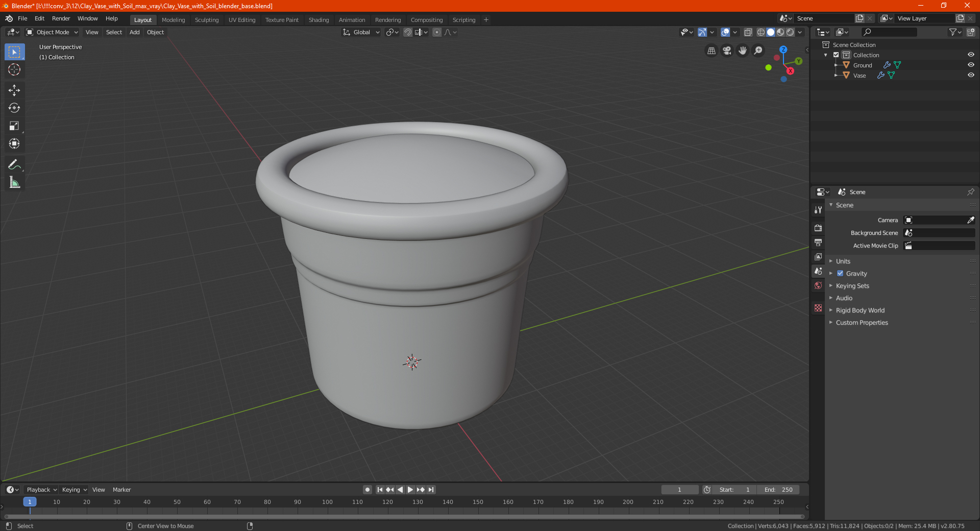Expand the Rigid Body World panel
The image size is (980, 531).
point(860,310)
